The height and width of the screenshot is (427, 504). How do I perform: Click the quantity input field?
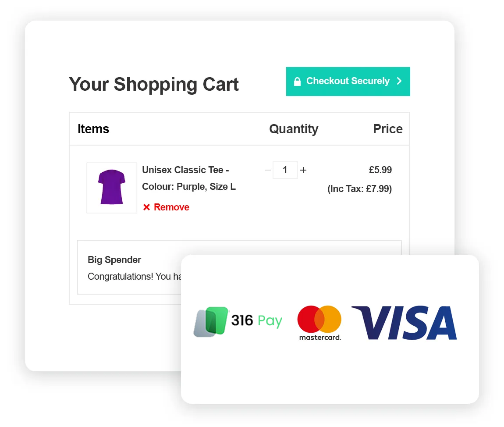[285, 170]
